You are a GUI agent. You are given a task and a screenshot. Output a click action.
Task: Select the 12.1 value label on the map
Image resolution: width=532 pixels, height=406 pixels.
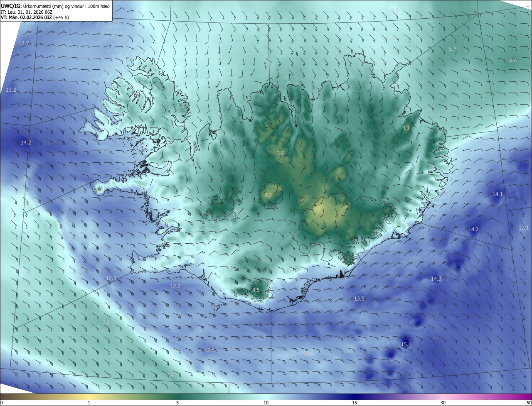click(524, 228)
